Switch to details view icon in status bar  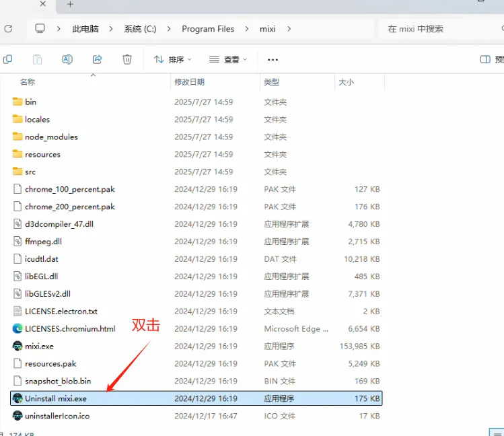(497, 433)
